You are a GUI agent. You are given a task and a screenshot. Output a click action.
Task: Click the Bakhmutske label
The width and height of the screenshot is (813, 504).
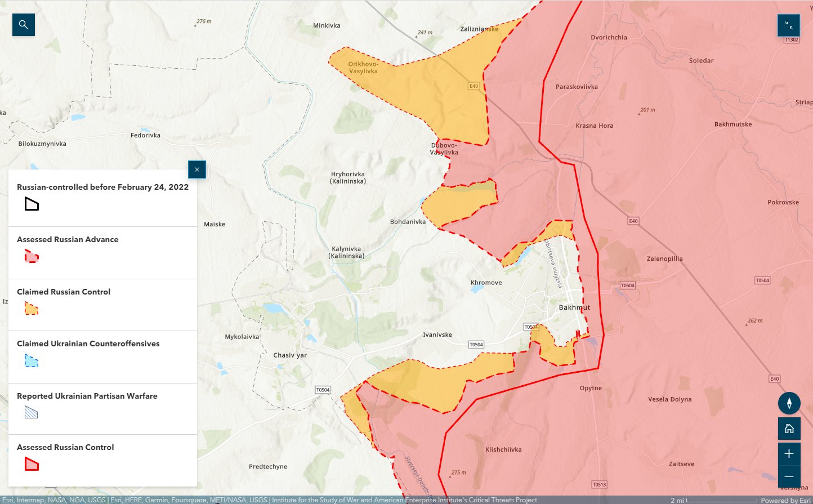733,124
